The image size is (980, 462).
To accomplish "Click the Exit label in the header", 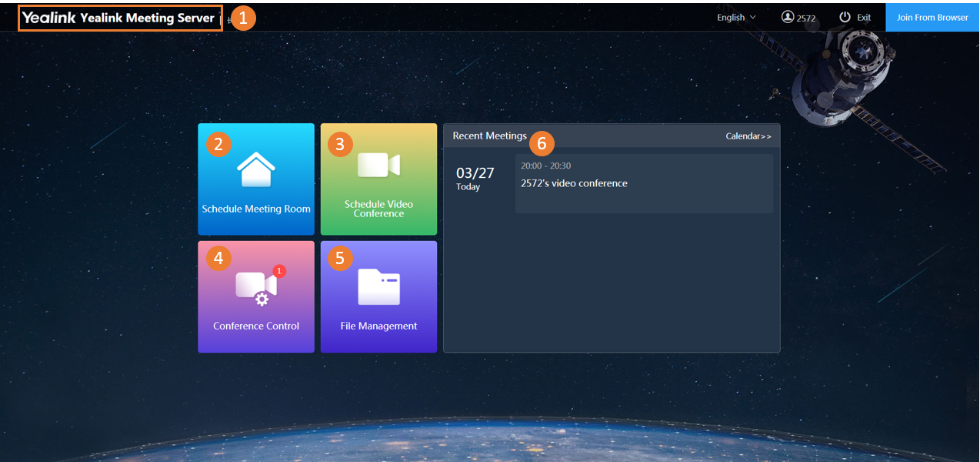I will [x=864, y=18].
